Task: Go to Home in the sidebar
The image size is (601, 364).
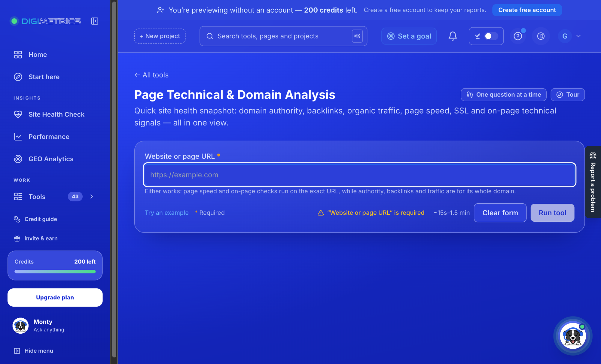Action: 55,55
